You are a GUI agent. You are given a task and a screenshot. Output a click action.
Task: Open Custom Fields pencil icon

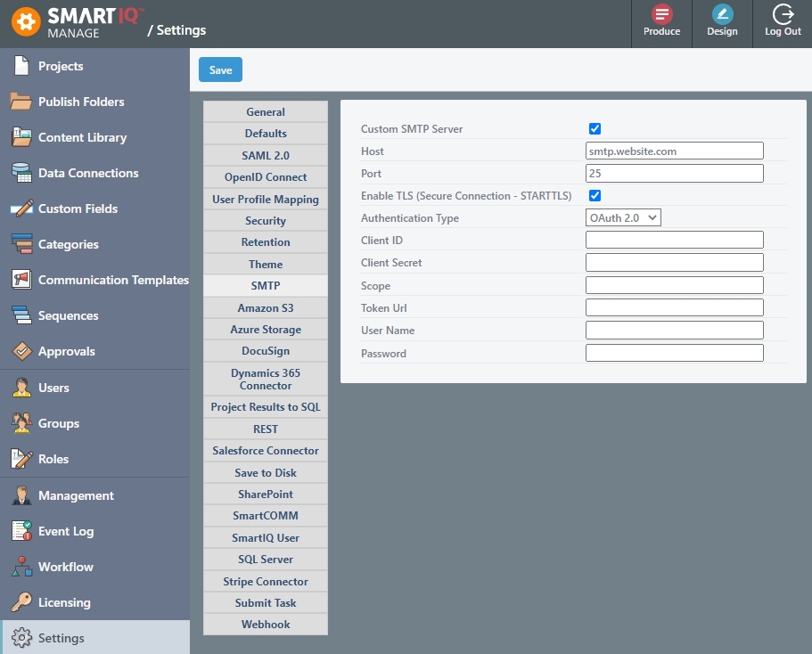coord(21,208)
